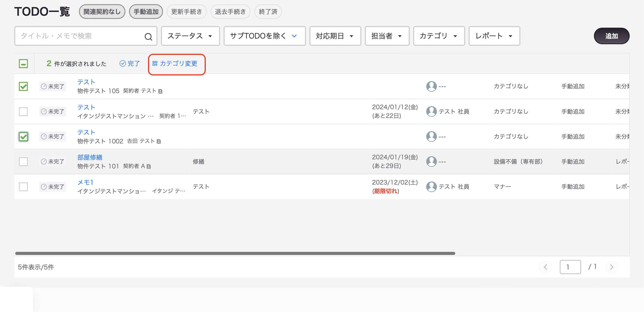Check the テスト row dated 2024/01/12
This screenshot has height=312, width=644.
(x=23, y=111)
